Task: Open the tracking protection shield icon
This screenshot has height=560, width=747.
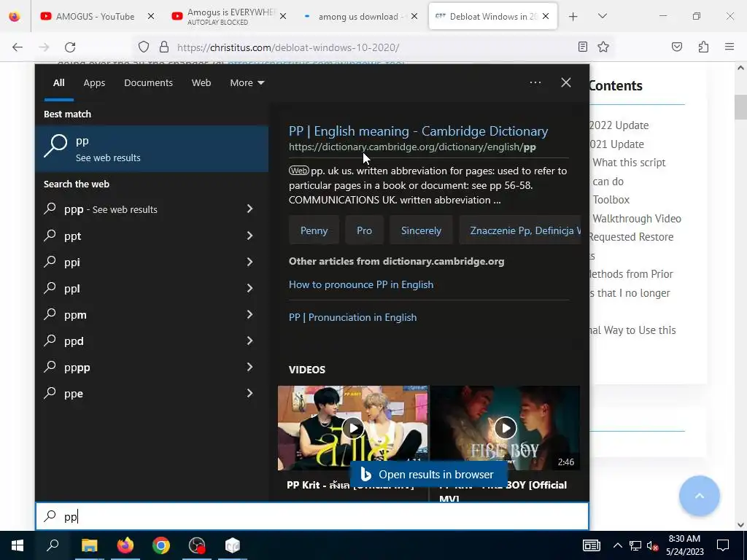Action: [144, 47]
